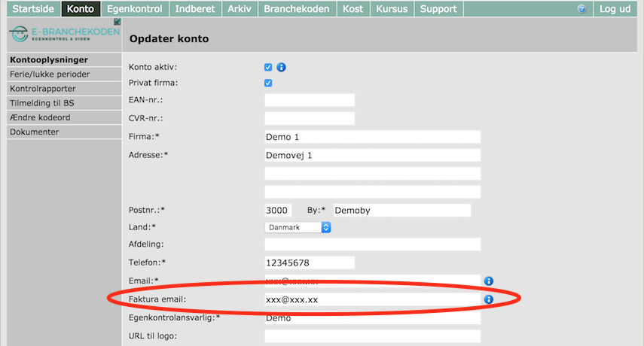Open the Kost menu
The height and width of the screenshot is (346, 644).
[353, 9]
